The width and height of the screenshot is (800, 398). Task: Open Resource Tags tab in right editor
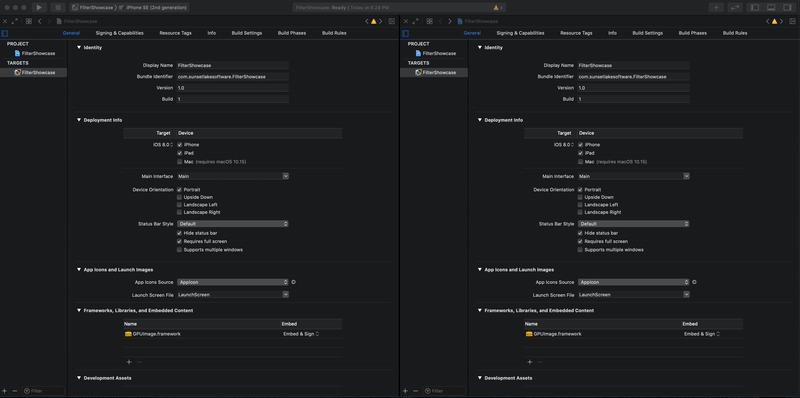tap(576, 33)
